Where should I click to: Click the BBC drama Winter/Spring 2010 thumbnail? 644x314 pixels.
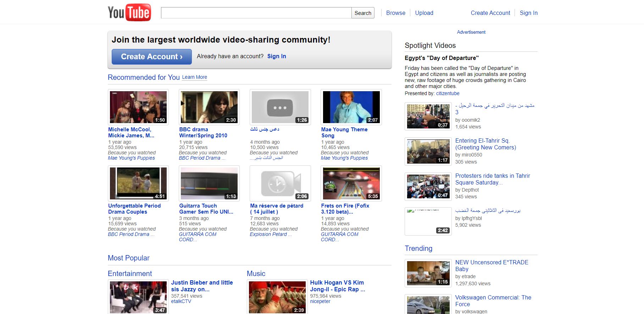click(x=209, y=107)
